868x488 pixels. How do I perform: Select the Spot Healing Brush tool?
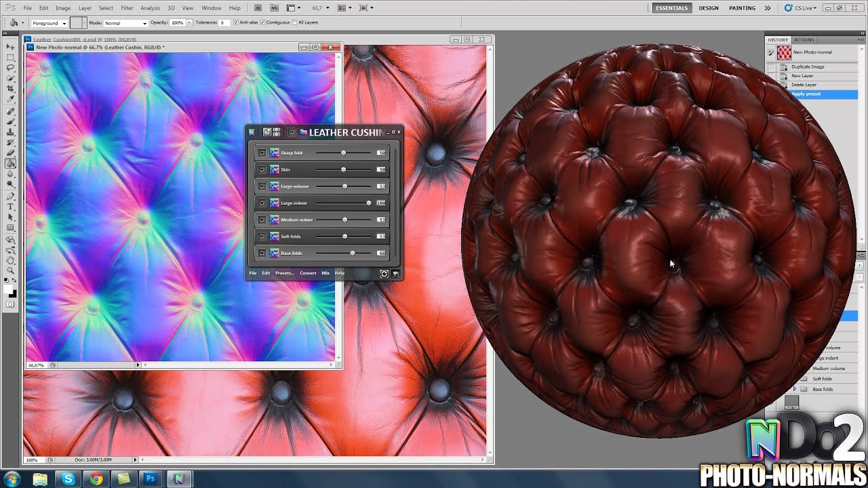point(11,111)
